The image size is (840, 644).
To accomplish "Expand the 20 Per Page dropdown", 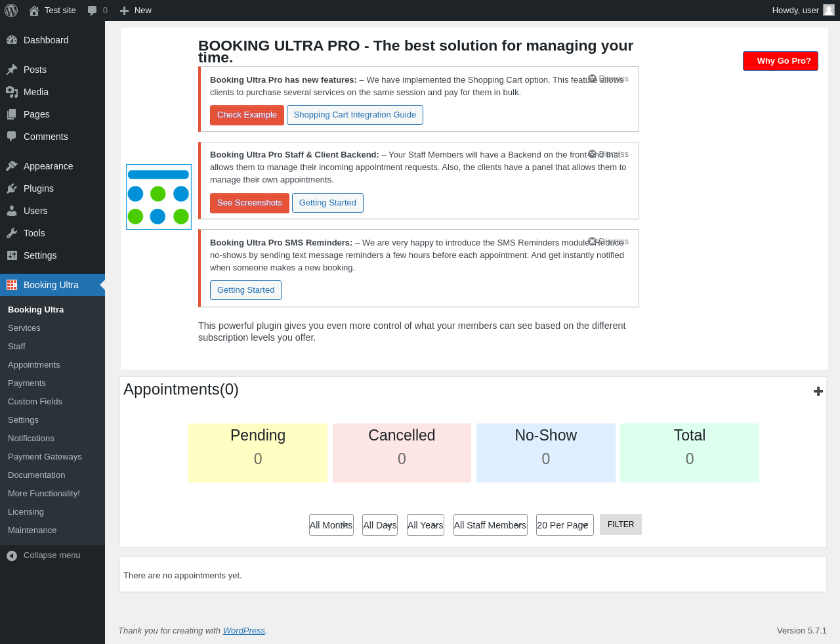I will (564, 525).
